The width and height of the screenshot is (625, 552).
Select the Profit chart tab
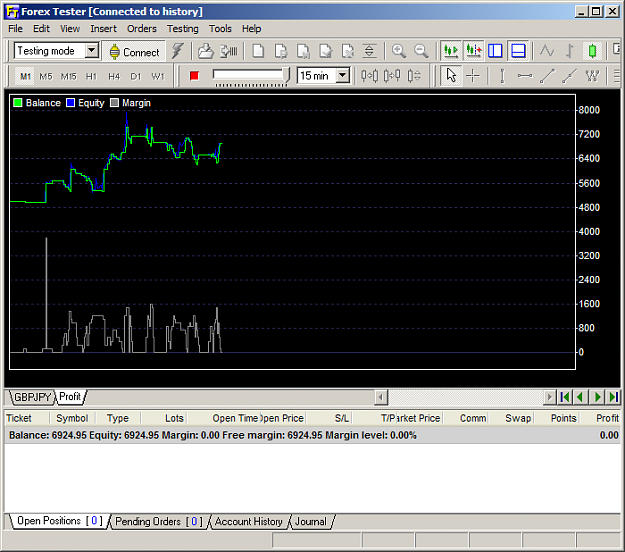(70, 397)
